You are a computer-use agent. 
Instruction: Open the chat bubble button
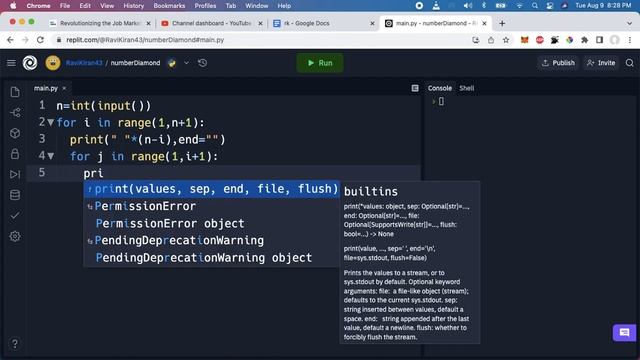coord(624,333)
